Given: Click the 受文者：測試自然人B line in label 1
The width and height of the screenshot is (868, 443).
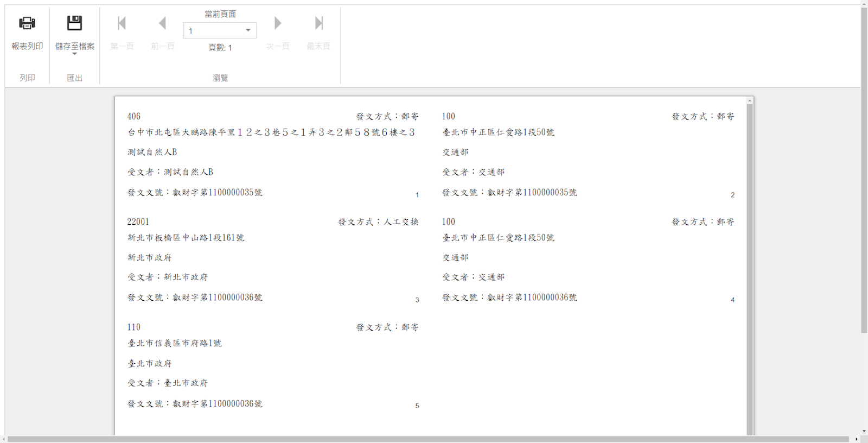Looking at the screenshot, I should pyautogui.click(x=170, y=172).
